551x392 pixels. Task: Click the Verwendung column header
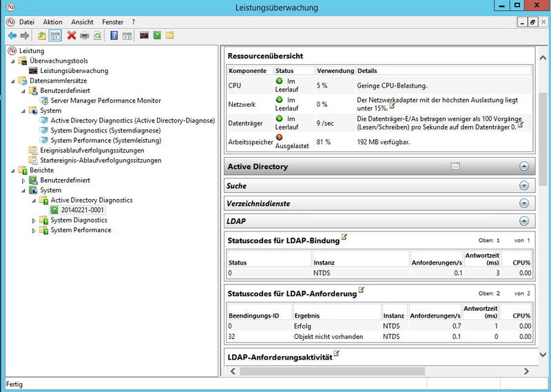point(335,71)
